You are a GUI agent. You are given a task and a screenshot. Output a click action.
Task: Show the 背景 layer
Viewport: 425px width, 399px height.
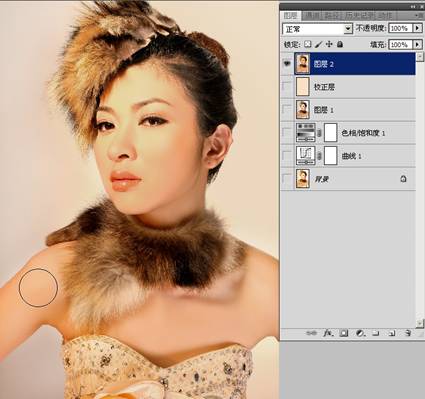point(287,178)
